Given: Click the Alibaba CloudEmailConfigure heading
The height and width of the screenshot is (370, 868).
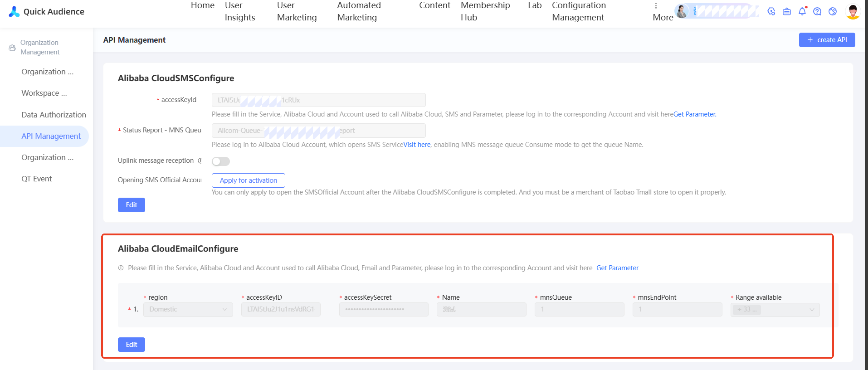Looking at the screenshot, I should [x=178, y=248].
